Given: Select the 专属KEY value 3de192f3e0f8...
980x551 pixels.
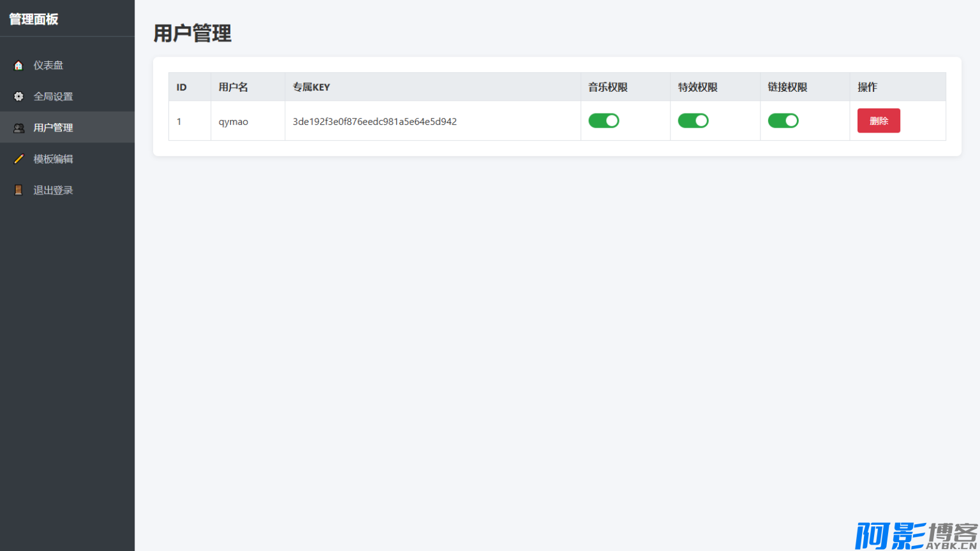Looking at the screenshot, I should 375,121.
